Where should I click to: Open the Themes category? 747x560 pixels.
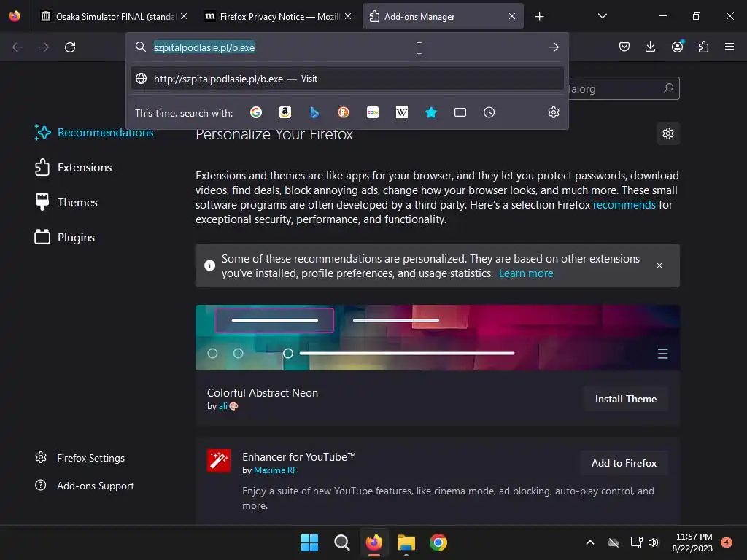tap(66, 203)
